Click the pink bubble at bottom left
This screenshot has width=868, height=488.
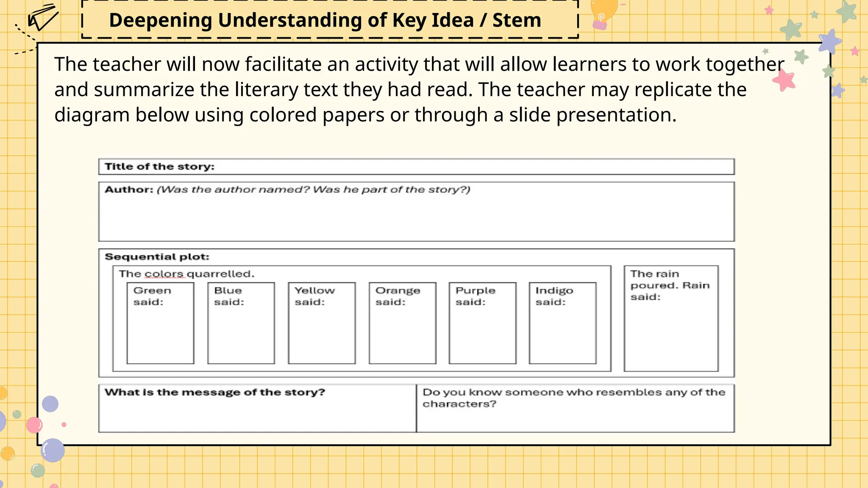click(34, 424)
